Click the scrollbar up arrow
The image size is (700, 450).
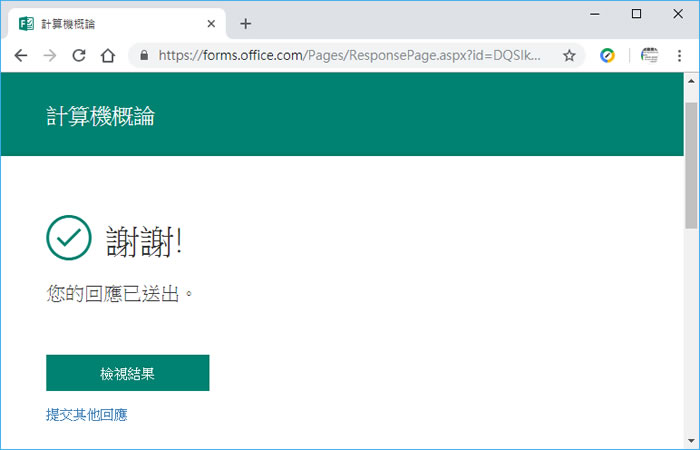coord(691,81)
